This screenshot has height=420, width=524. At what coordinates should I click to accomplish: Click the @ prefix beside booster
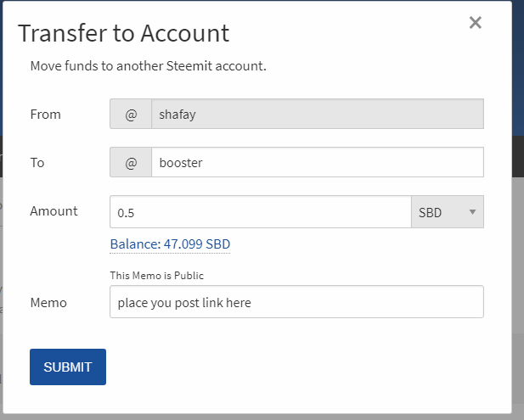131,163
